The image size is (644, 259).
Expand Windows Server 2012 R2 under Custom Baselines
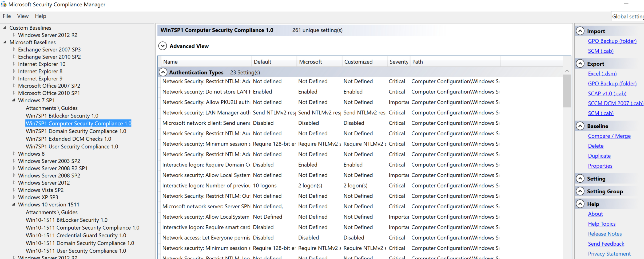coord(14,35)
